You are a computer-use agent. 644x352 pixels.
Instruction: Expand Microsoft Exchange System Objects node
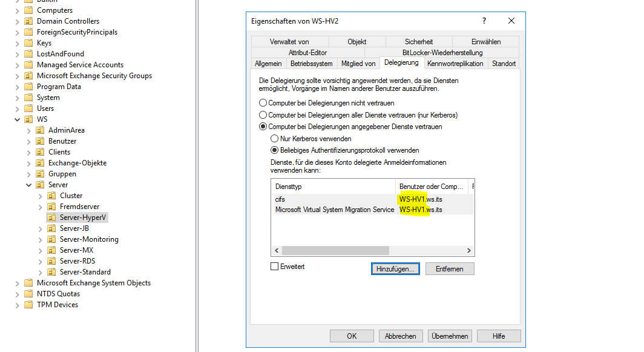17,283
